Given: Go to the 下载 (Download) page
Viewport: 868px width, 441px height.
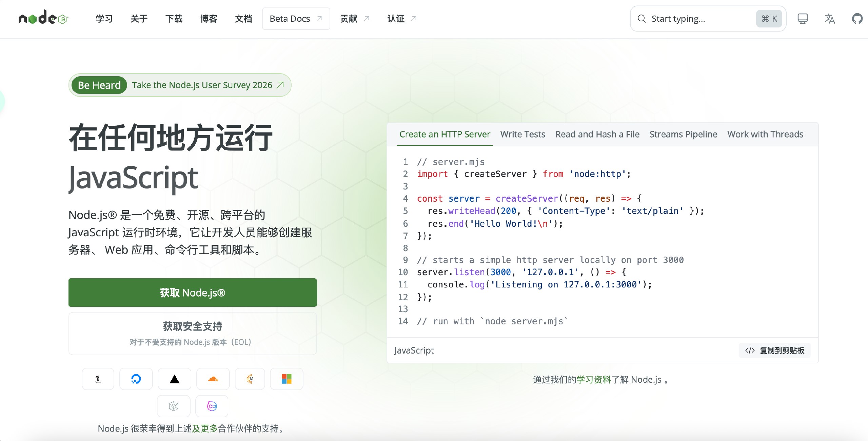Looking at the screenshot, I should (x=174, y=19).
